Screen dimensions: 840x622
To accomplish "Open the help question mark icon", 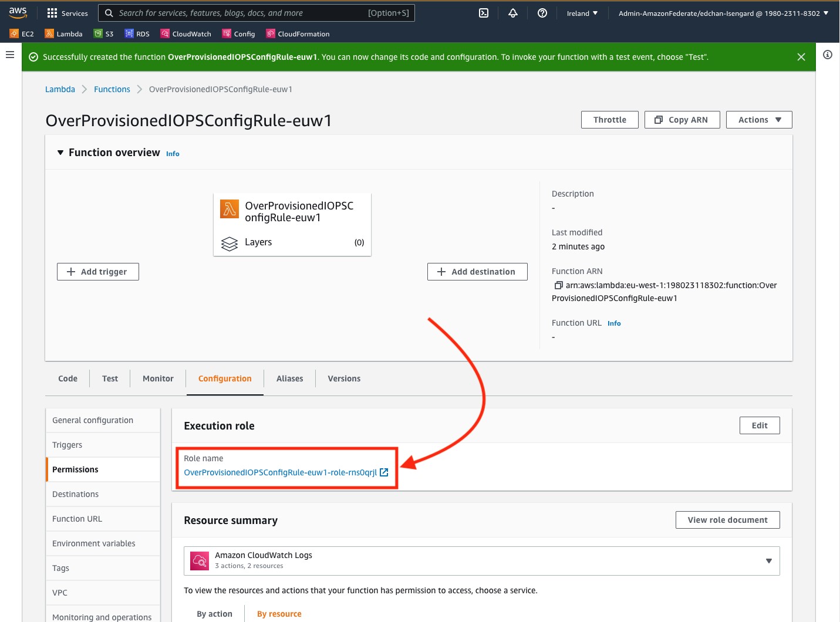I will click(x=542, y=12).
